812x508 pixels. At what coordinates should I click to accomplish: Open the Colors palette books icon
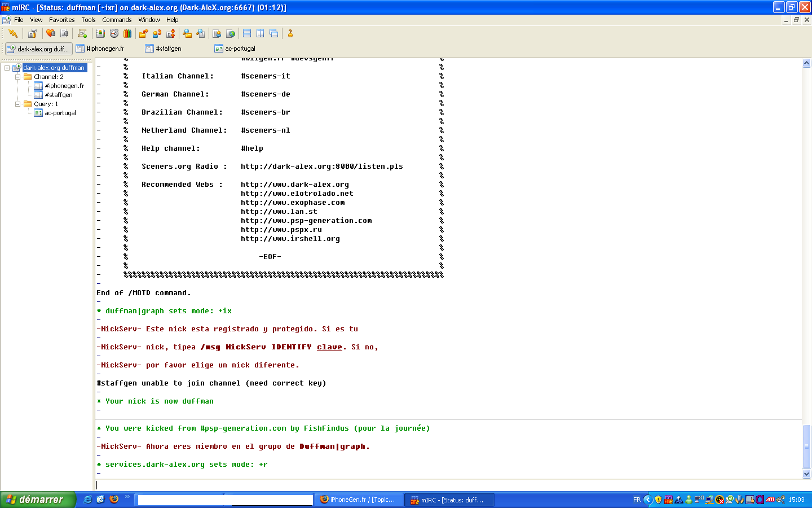coord(127,33)
